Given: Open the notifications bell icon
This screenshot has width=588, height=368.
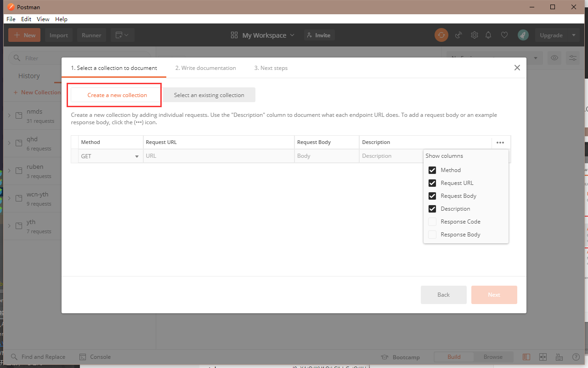Looking at the screenshot, I should tap(489, 35).
